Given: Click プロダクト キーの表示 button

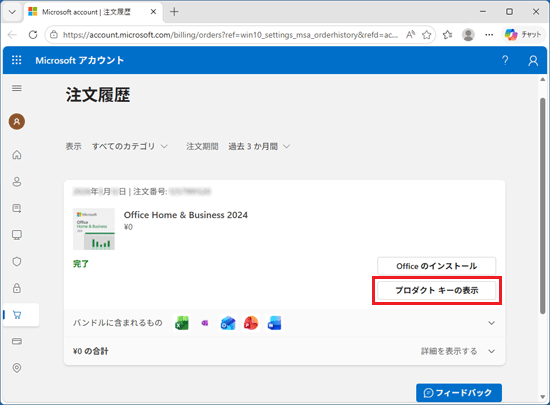Looking at the screenshot, I should (437, 290).
